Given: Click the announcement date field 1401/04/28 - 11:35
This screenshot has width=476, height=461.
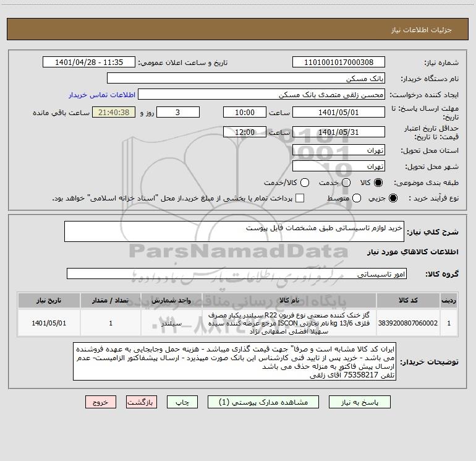Looking at the screenshot, I should 89,62.
